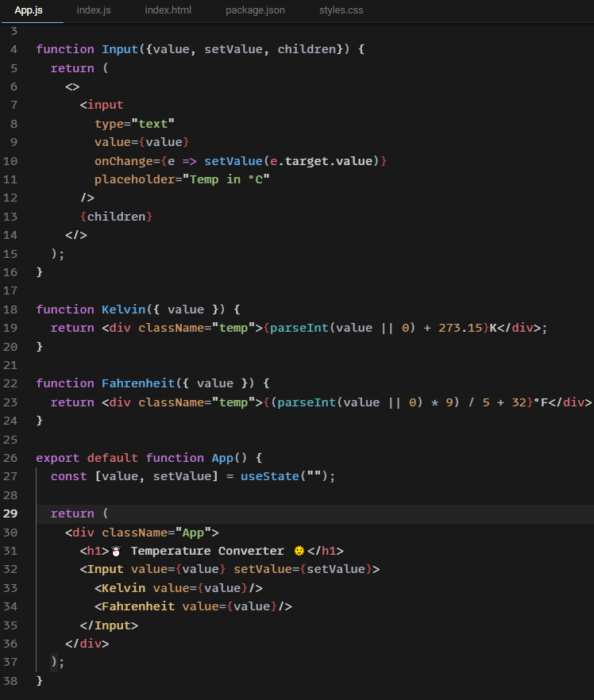The width and height of the screenshot is (594, 700).
Task: Click line number 18 in gutter
Action: tap(10, 310)
